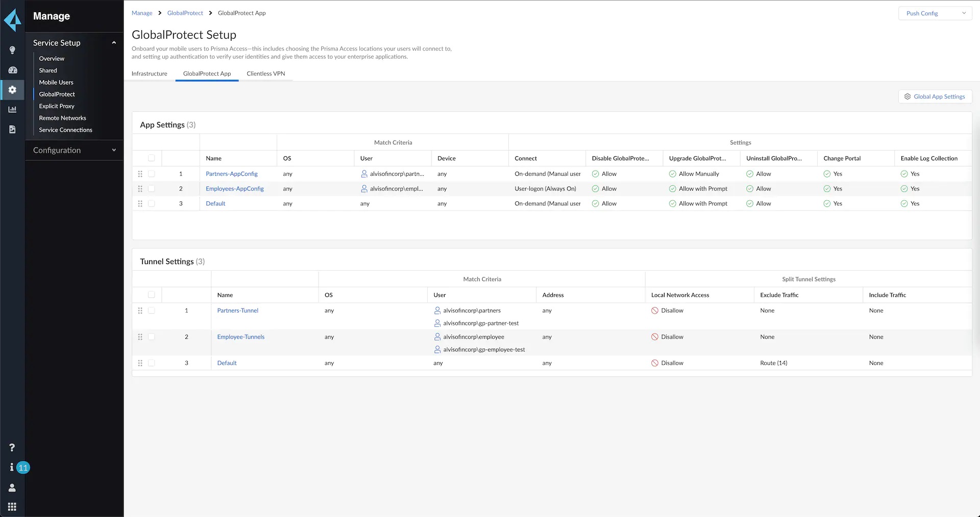This screenshot has width=980, height=517.
Task: Open the document workflows sidebar icon
Action: coord(12,129)
